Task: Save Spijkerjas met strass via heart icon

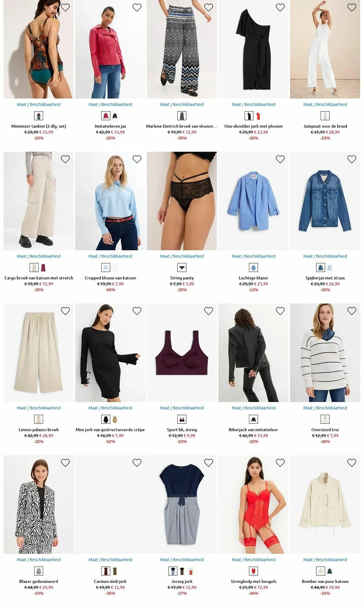Action: pyautogui.click(x=352, y=159)
